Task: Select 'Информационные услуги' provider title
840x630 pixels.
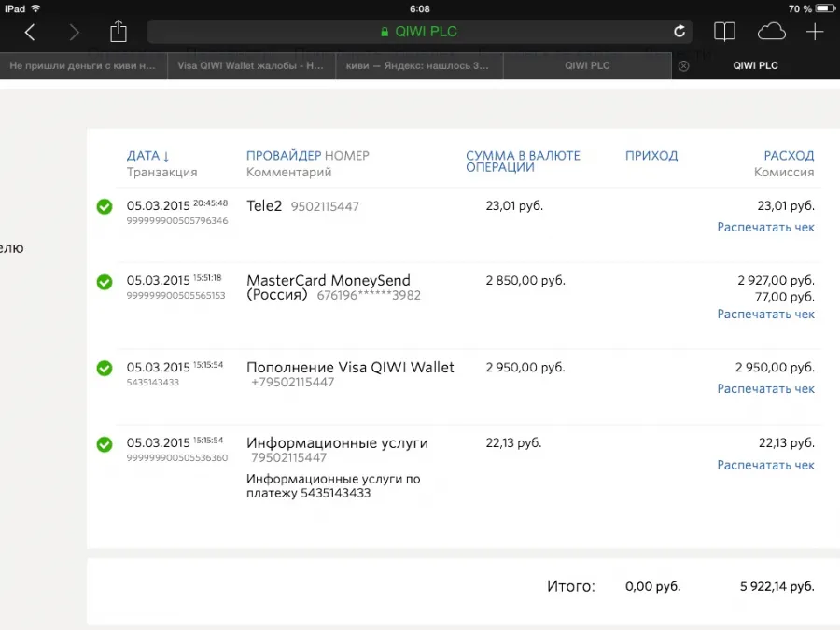Action: click(338, 443)
